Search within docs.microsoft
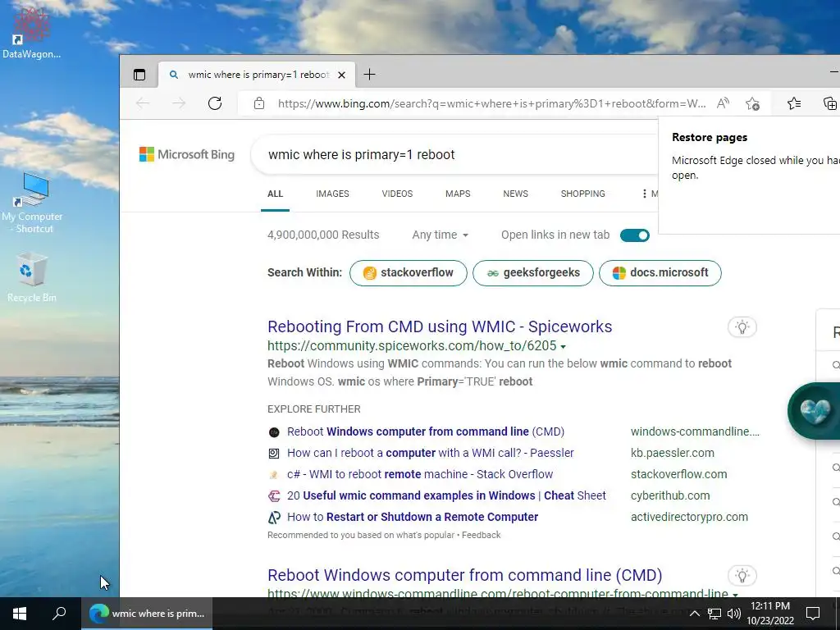The image size is (840, 630). [x=660, y=272]
